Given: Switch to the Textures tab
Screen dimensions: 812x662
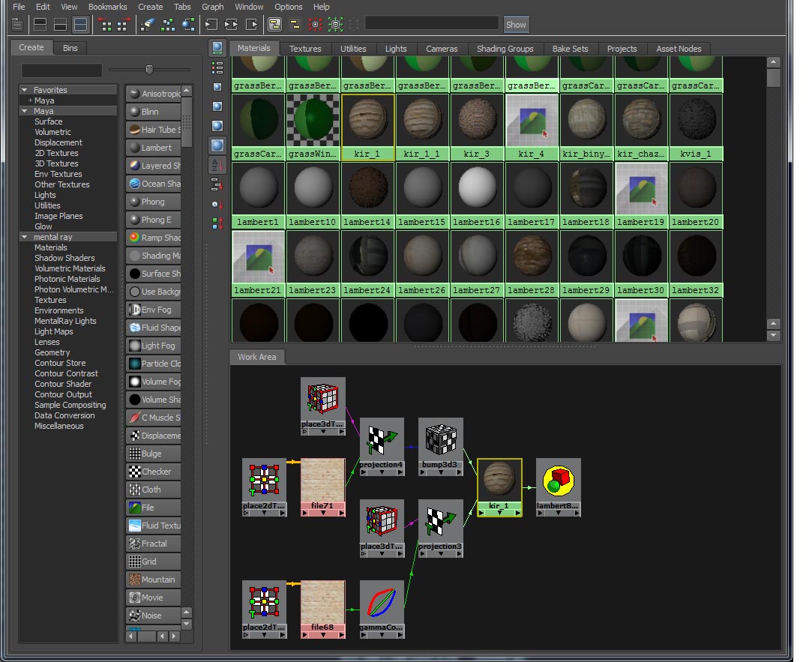Looking at the screenshot, I should 305,49.
